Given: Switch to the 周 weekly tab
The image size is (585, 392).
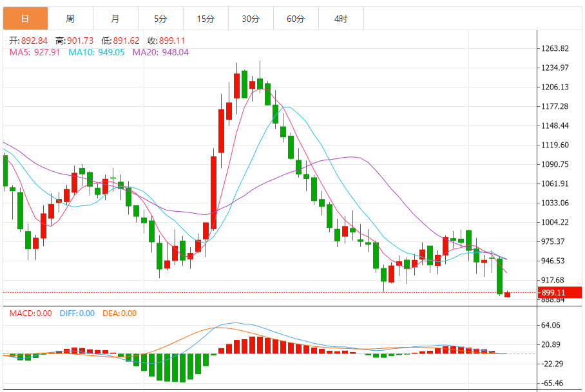Looking at the screenshot, I should (x=70, y=19).
